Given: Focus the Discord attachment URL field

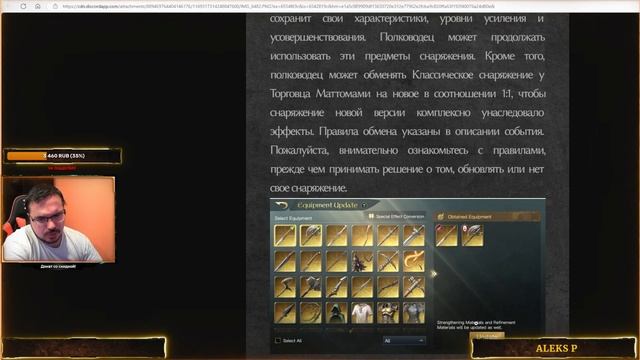Looking at the screenshot, I should click(x=278, y=6).
